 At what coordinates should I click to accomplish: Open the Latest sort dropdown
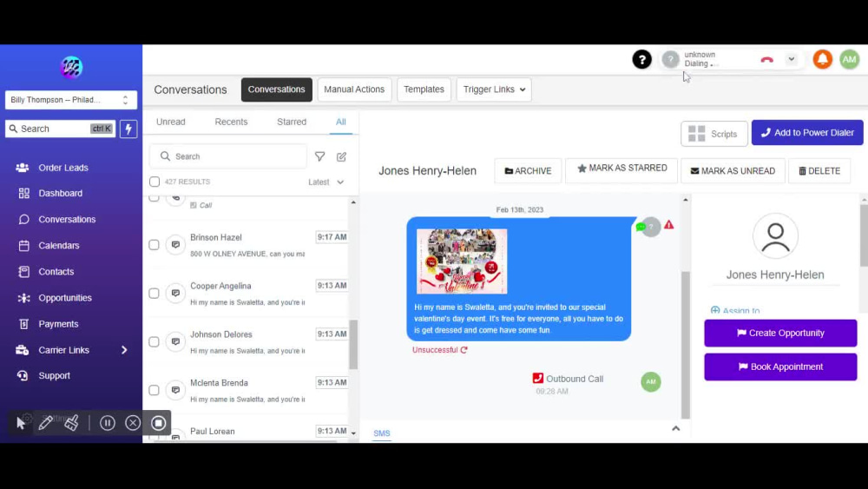point(326,182)
